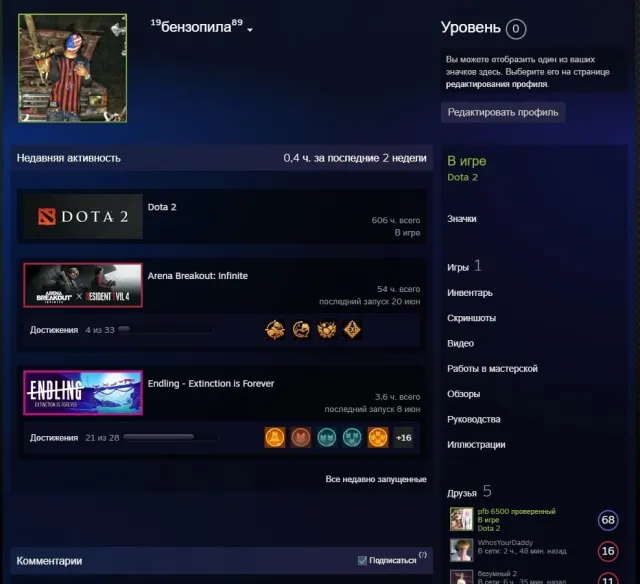Expand the dropdown arrow next to бензопила name

(x=250, y=30)
